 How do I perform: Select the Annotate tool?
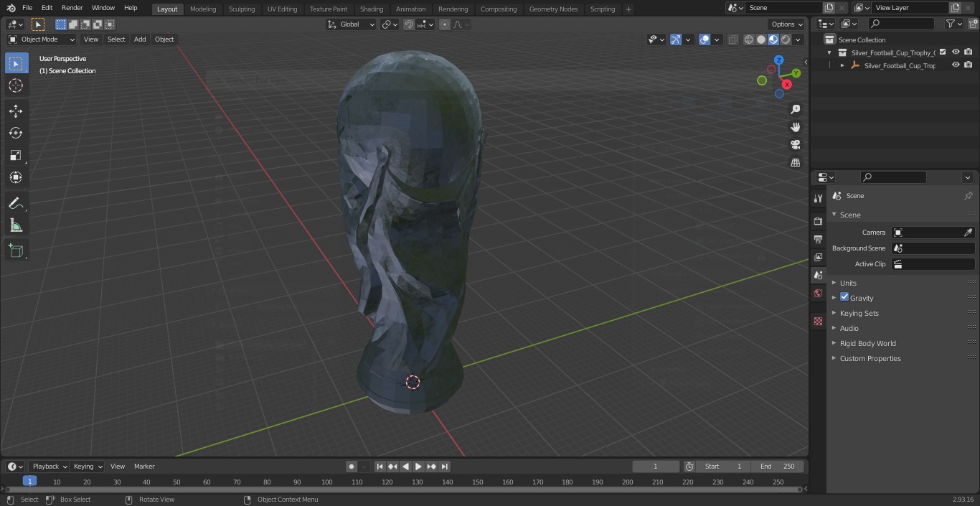(x=16, y=204)
